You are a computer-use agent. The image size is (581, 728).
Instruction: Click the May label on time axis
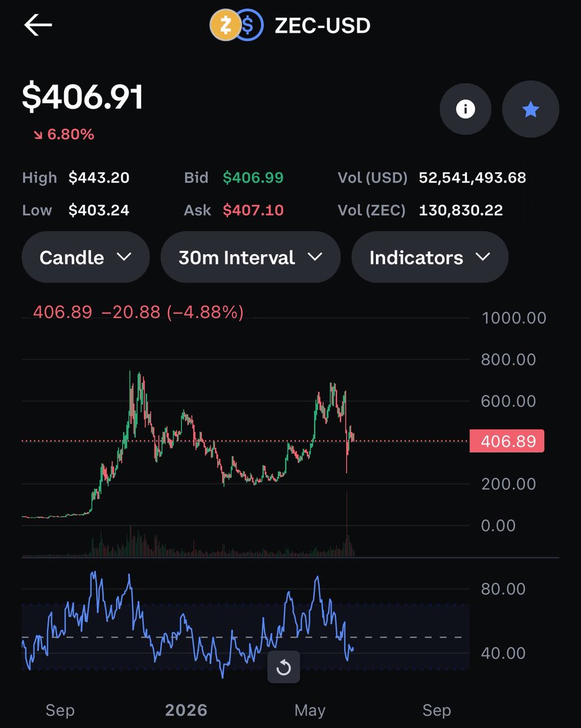click(310, 710)
